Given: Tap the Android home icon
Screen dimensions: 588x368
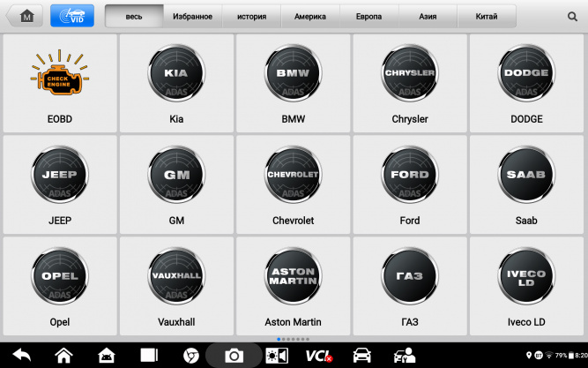Looking at the screenshot, I should point(63,355).
